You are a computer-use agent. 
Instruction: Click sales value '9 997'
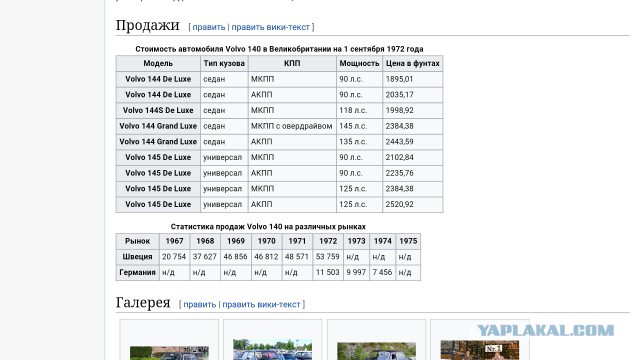[356, 272]
